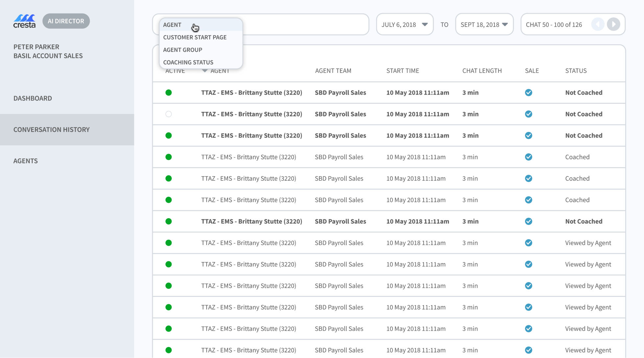Click the first row's sale checkmark
The image size is (644, 358).
click(528, 93)
